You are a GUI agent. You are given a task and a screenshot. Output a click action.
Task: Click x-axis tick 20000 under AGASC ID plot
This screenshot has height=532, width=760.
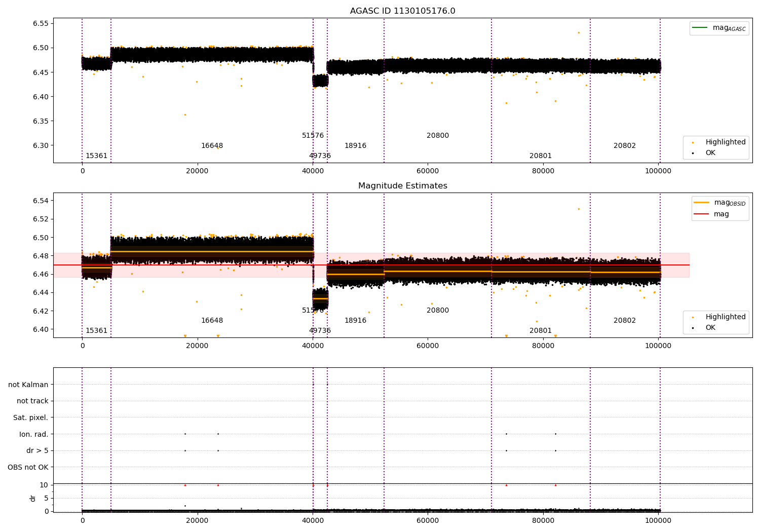[x=197, y=171]
